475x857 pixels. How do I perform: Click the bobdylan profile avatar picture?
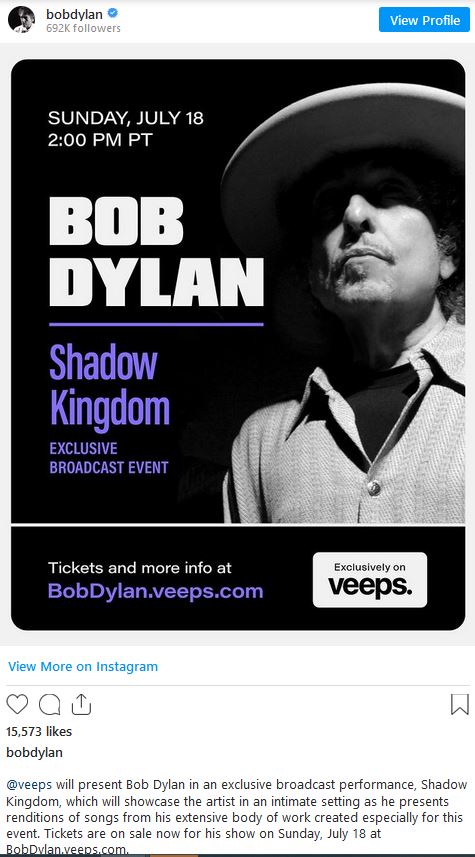point(21,20)
